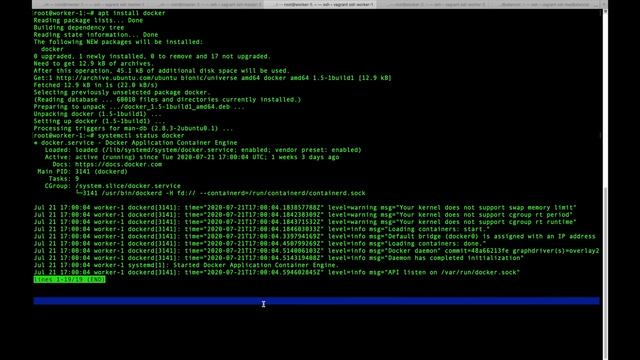This screenshot has height=360, width=640.
Task: Click 'CGroup: /system.slice/docker.service' line
Action: (x=113, y=186)
